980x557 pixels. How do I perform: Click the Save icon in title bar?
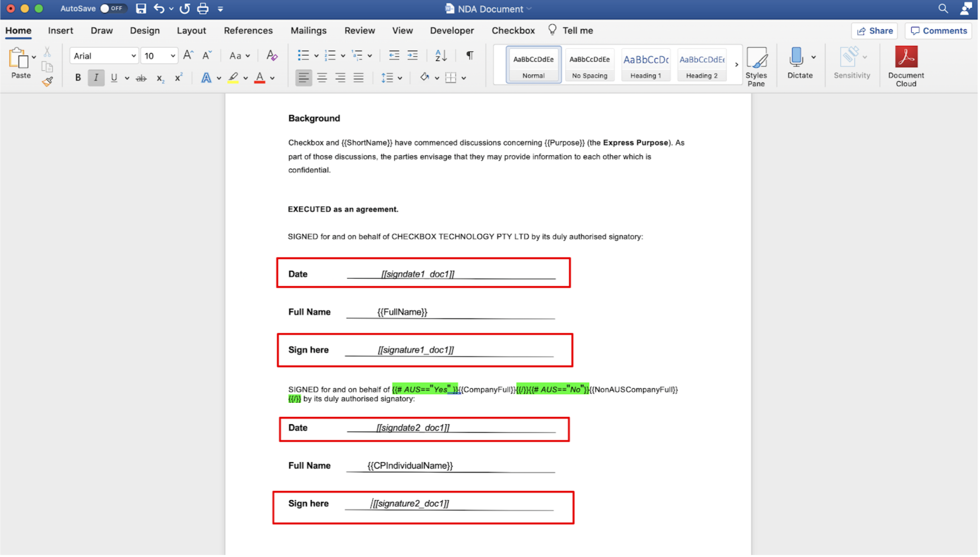141,8
